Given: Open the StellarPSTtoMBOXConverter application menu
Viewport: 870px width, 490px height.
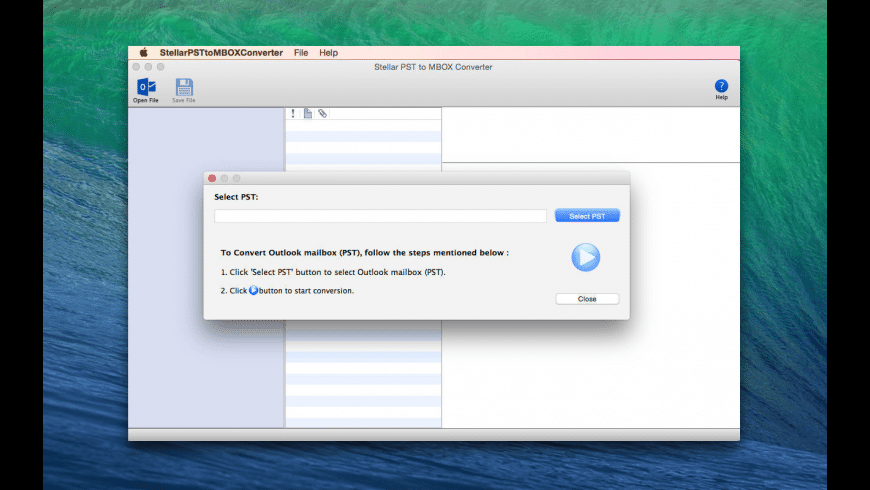Looking at the screenshot, I should tap(221, 53).
